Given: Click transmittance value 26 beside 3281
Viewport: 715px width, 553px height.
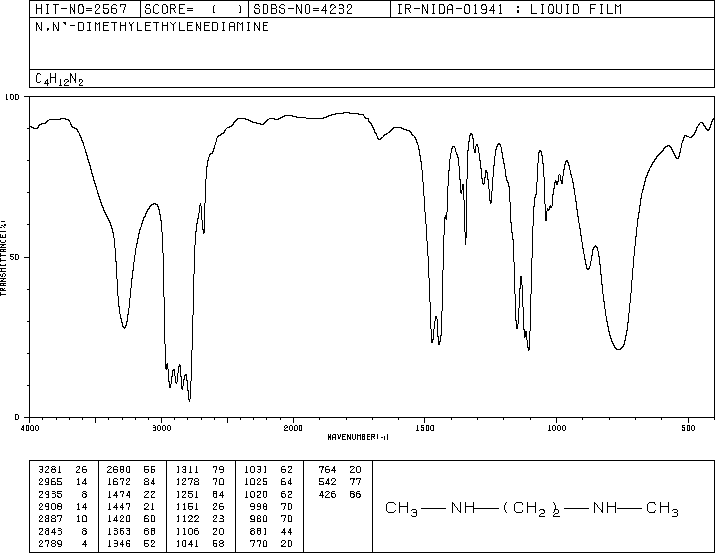Looking at the screenshot, I should 81,470.
